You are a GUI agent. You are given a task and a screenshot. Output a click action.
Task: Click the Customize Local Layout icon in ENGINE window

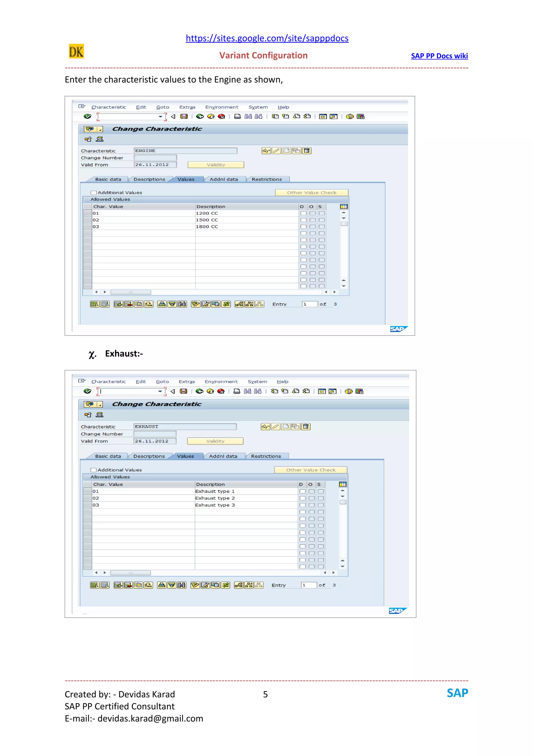(361, 117)
